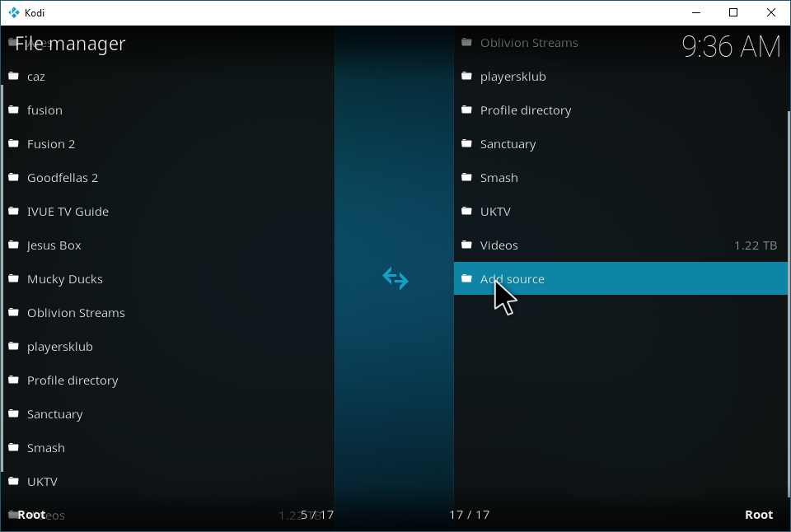Select playersklub text in right pane
This screenshot has height=532, width=791.
tap(513, 77)
